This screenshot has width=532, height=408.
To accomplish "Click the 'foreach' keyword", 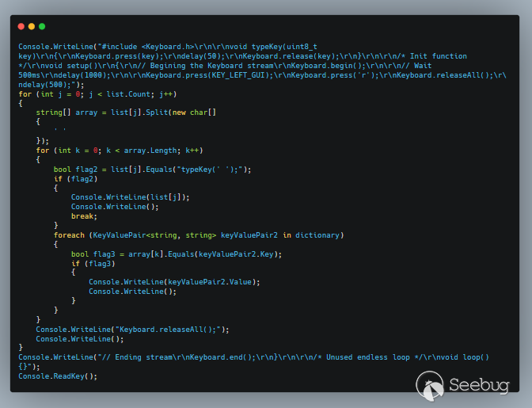I will coord(70,235).
